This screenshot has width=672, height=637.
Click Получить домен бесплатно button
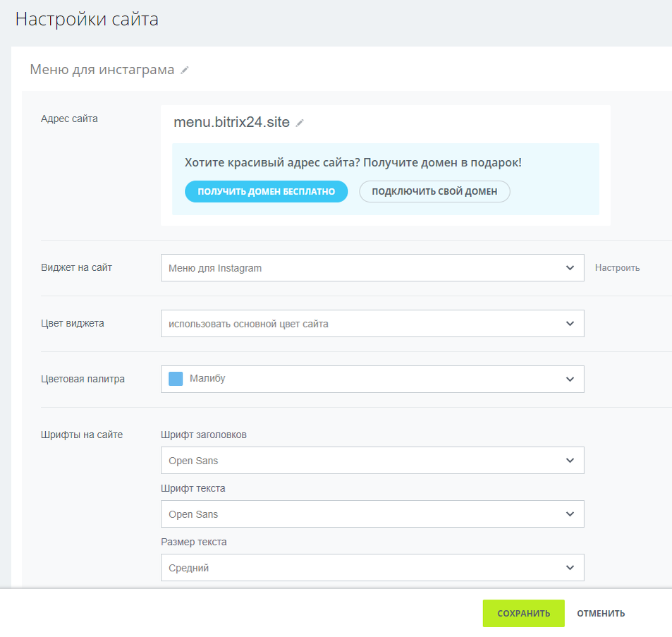tap(266, 191)
